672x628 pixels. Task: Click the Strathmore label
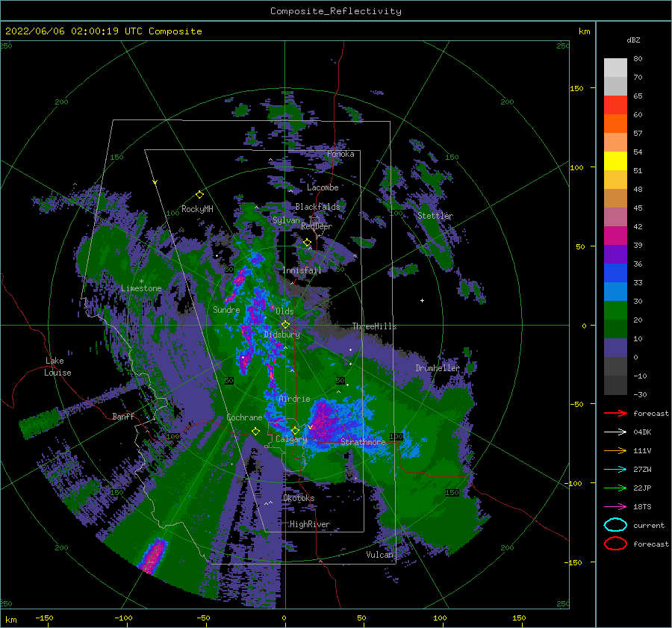(363, 441)
